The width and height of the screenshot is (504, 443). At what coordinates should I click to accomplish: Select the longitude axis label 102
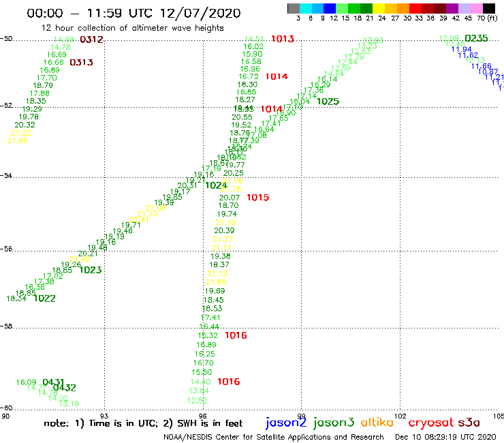point(400,416)
